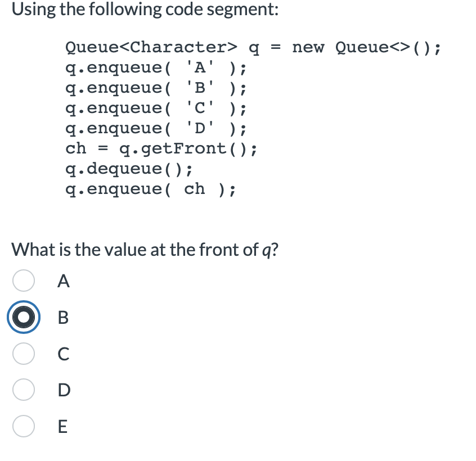The image size is (476, 461).
Task: Select the radio button for option D
Action: (24, 390)
